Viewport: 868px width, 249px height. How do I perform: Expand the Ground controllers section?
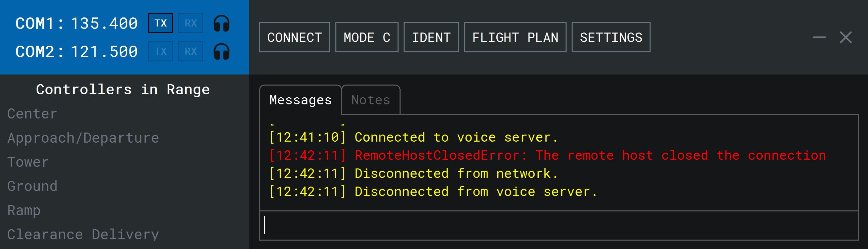click(32, 186)
